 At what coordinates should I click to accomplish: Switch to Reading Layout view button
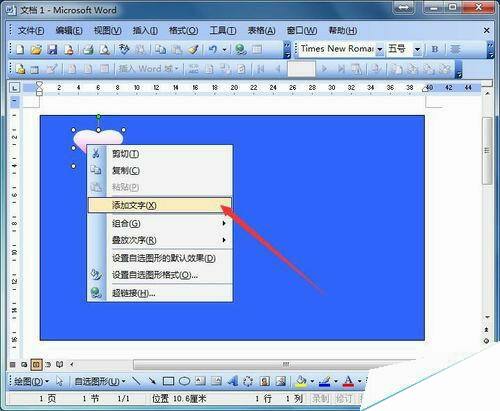coord(60,364)
